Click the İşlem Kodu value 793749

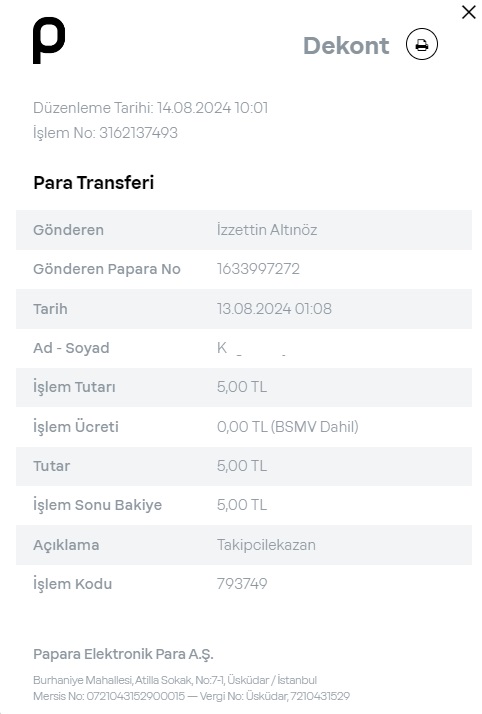[242, 584]
